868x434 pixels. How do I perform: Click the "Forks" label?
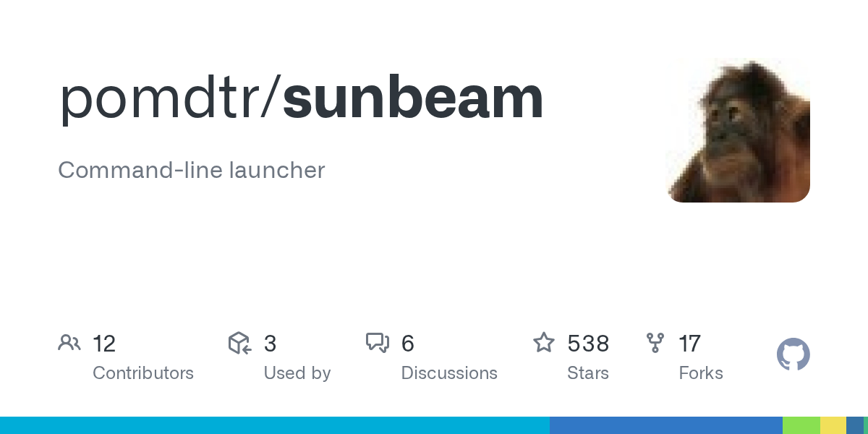[701, 373]
